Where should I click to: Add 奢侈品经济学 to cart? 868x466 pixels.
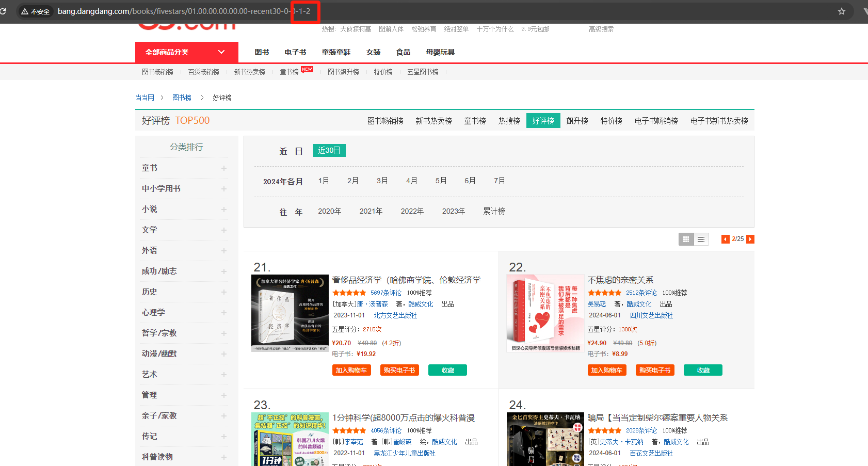pyautogui.click(x=351, y=370)
